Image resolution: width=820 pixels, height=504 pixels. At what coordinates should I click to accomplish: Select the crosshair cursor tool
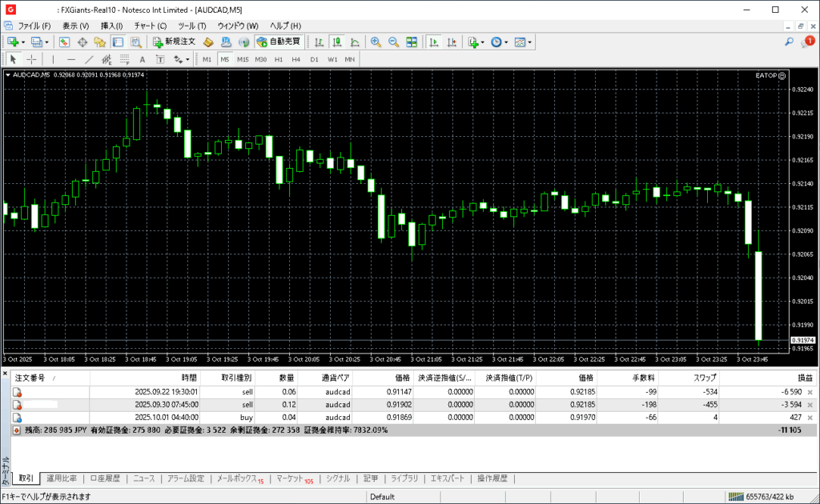32,59
